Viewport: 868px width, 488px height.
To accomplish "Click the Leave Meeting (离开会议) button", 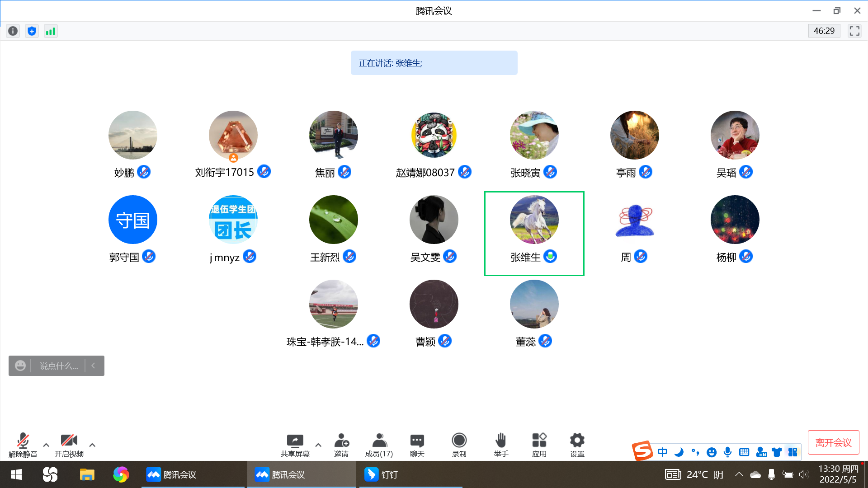I will coord(833,442).
